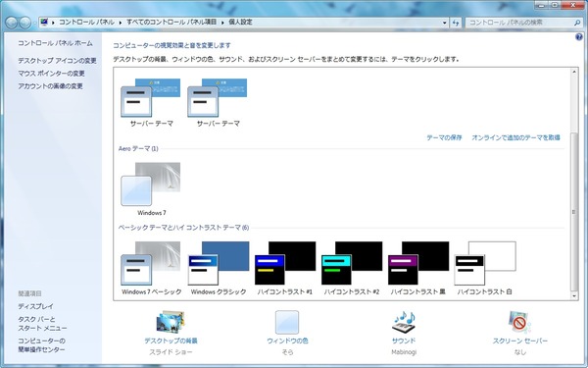Click the なし screen saver text

click(x=519, y=352)
